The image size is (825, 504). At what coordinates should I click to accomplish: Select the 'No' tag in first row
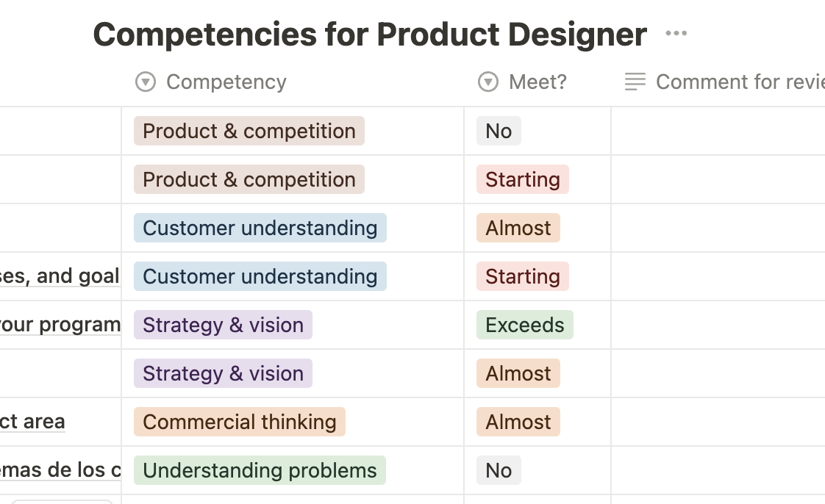[x=499, y=131]
